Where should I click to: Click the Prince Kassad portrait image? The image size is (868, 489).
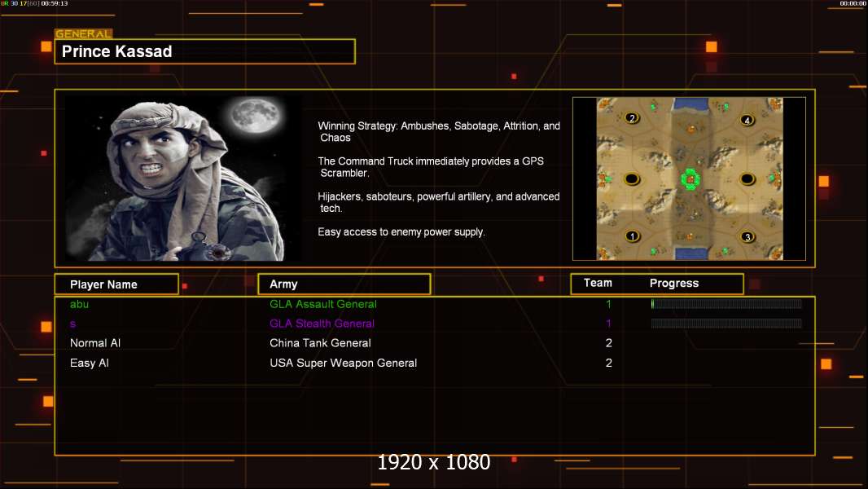183,178
